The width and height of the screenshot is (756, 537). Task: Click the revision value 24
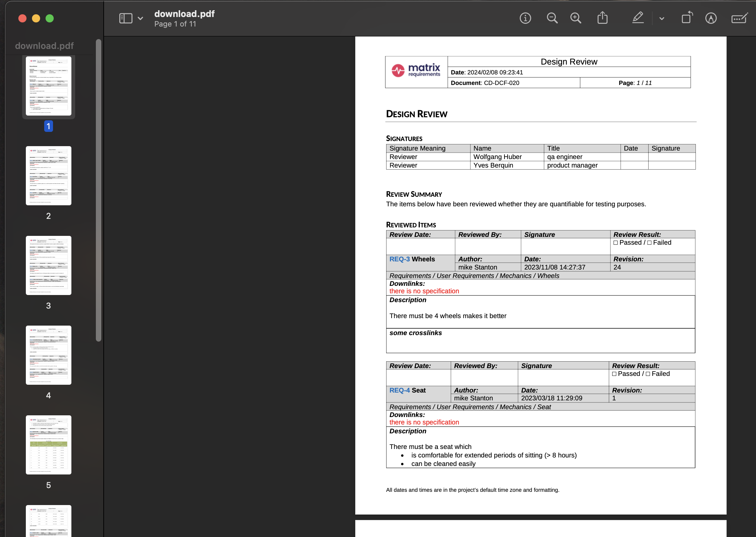click(617, 267)
